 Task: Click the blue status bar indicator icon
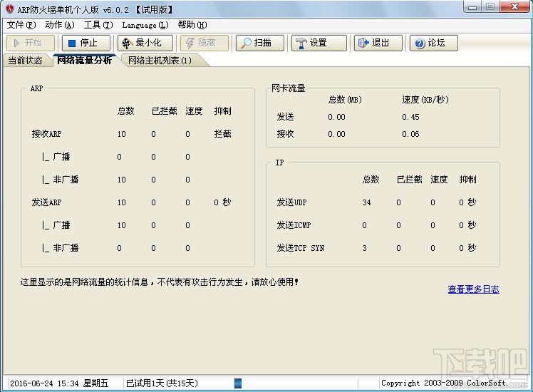point(238,383)
